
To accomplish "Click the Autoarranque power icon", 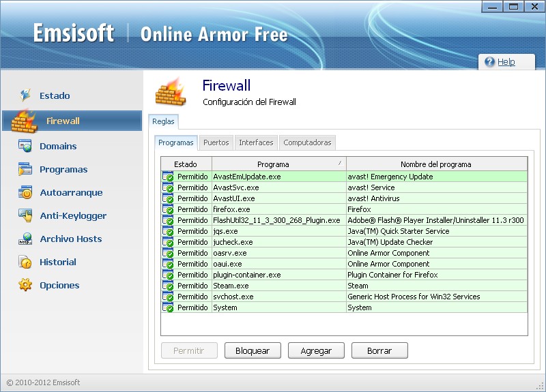I will click(25, 192).
